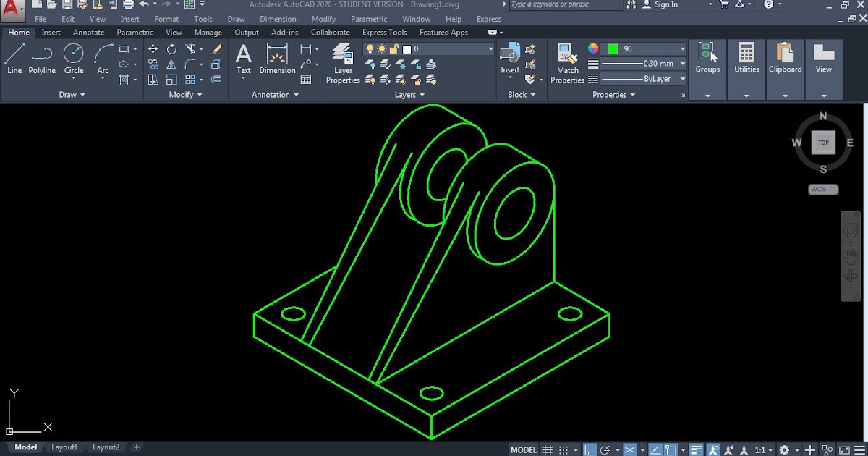Switch to the Parametric ribbon tab
The height and width of the screenshot is (456, 868).
tap(135, 32)
